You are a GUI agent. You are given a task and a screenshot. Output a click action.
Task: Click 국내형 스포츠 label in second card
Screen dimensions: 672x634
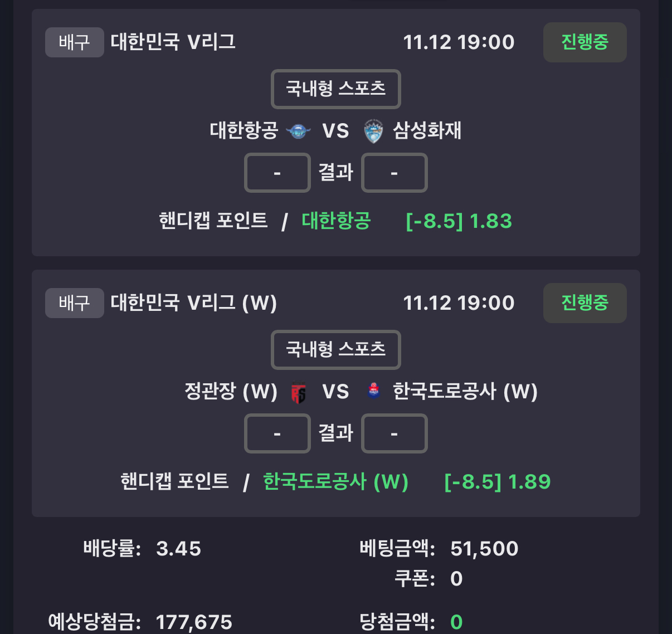point(335,349)
